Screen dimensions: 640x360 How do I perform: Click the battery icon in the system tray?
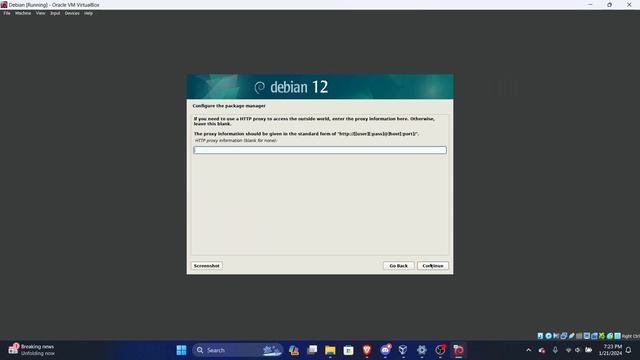tap(589, 350)
